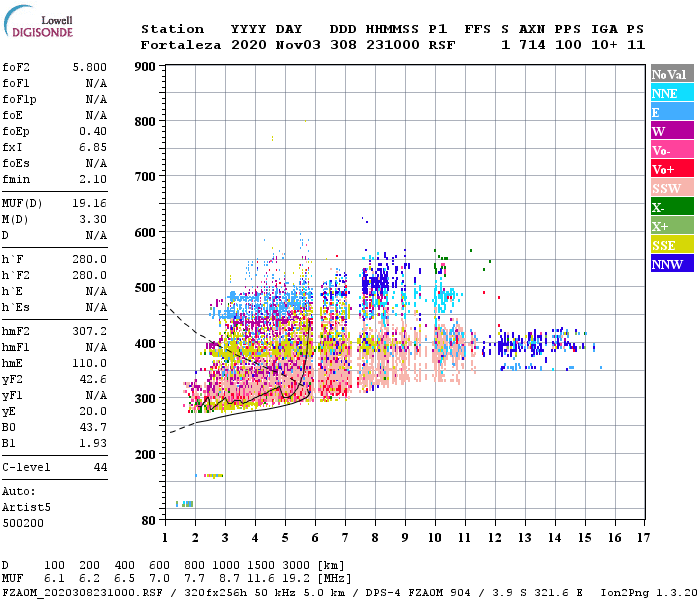Click the PPS value 100
Image resolution: width=700 pixels, height=600 pixels.
coord(568,45)
